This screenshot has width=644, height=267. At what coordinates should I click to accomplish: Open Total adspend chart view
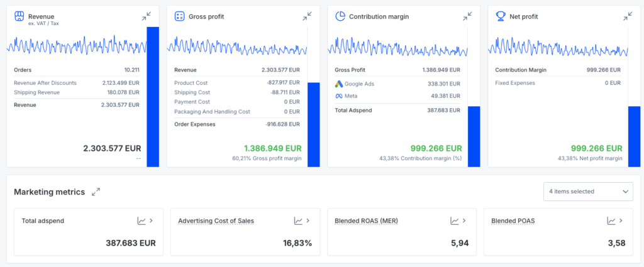tap(142, 221)
